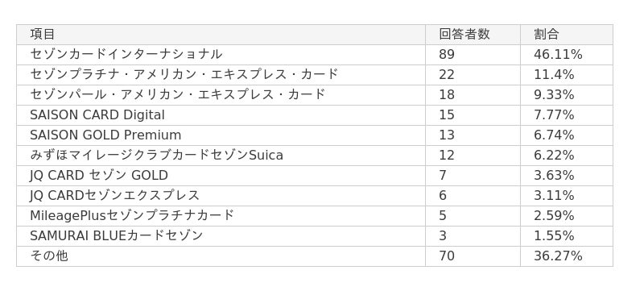Click the SAMURAI BLUEカードセゾン cell

(x=221, y=236)
